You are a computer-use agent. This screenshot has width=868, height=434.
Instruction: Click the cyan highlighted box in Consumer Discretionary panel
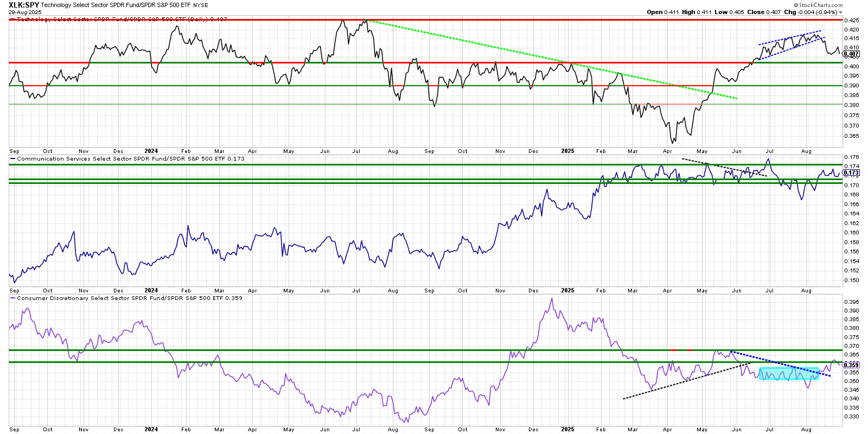pyautogui.click(x=789, y=373)
